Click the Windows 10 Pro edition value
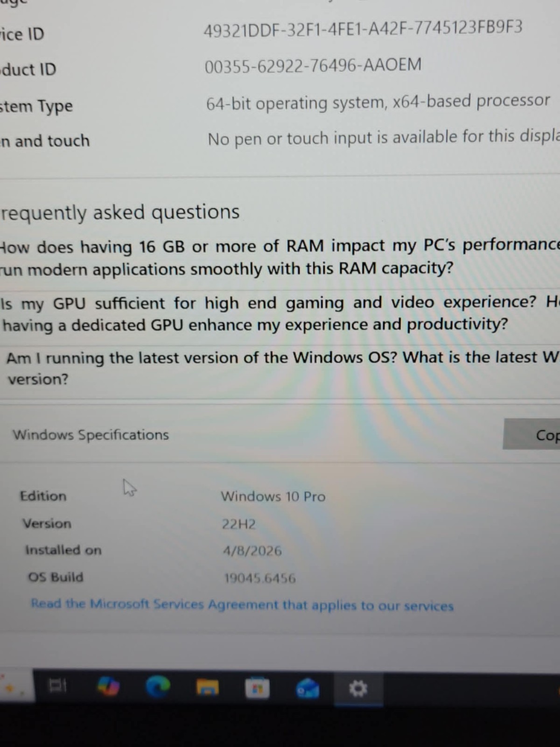 tap(273, 496)
